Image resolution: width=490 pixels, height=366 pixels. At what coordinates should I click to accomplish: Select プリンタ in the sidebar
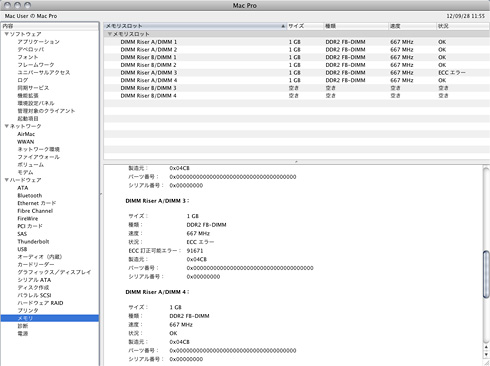tap(28, 310)
